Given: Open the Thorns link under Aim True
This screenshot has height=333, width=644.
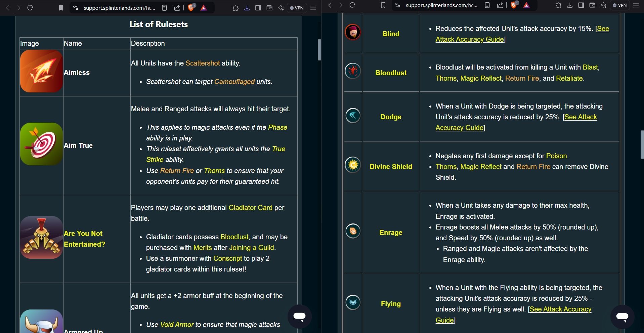Looking at the screenshot, I should click(214, 171).
